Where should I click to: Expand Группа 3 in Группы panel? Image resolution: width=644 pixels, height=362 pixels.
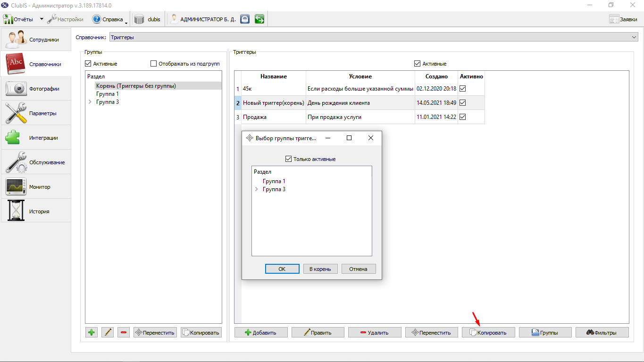(90, 102)
